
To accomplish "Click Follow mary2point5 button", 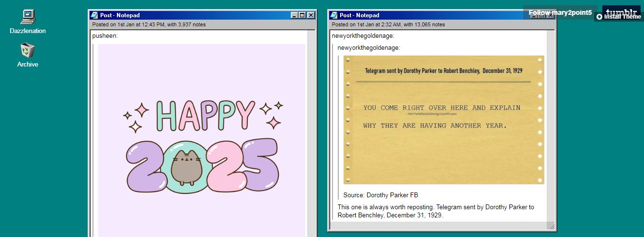I will tap(560, 12).
